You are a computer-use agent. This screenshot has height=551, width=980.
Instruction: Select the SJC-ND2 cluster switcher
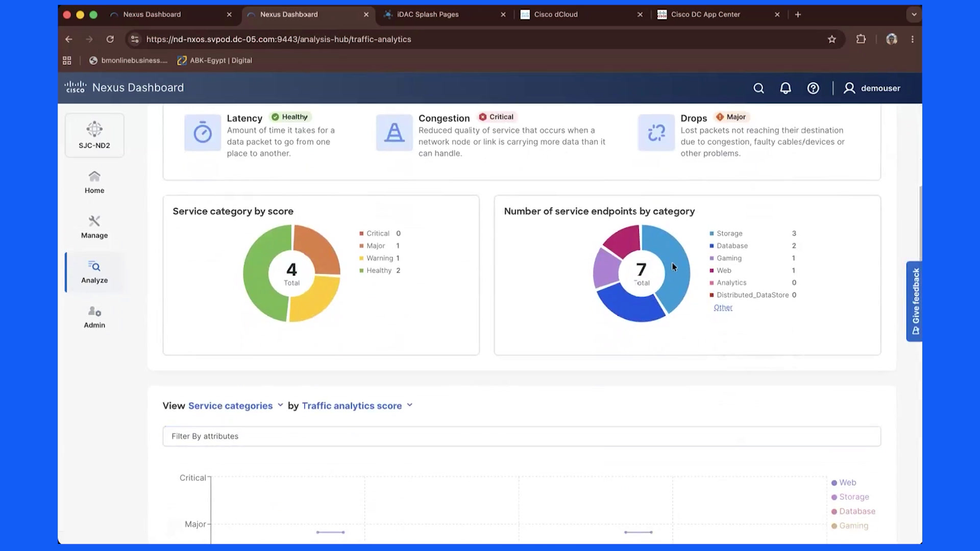click(x=94, y=135)
